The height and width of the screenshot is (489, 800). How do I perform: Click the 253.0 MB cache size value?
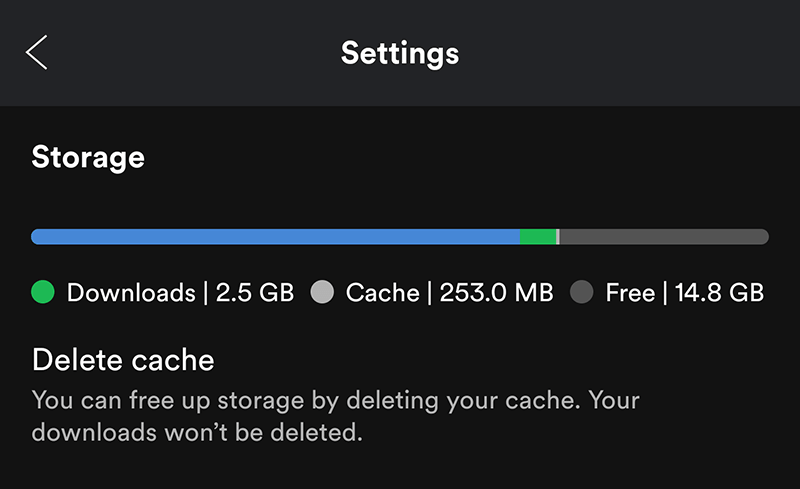coord(495,293)
